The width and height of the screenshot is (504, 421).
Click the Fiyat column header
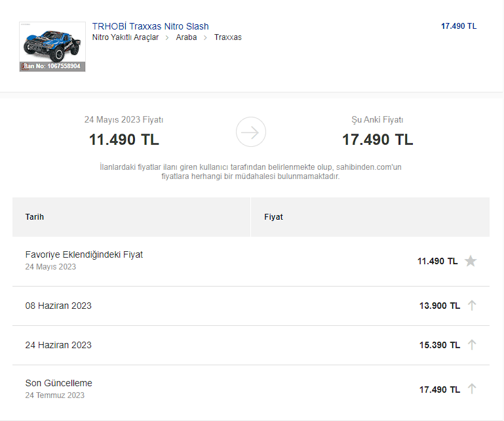pyautogui.click(x=273, y=217)
